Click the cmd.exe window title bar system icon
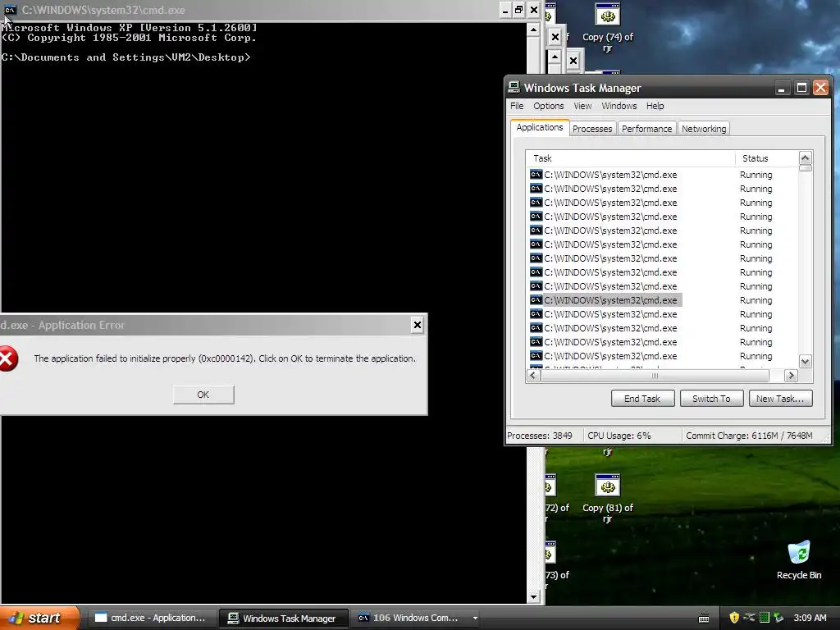The height and width of the screenshot is (630, 840). 10,10
